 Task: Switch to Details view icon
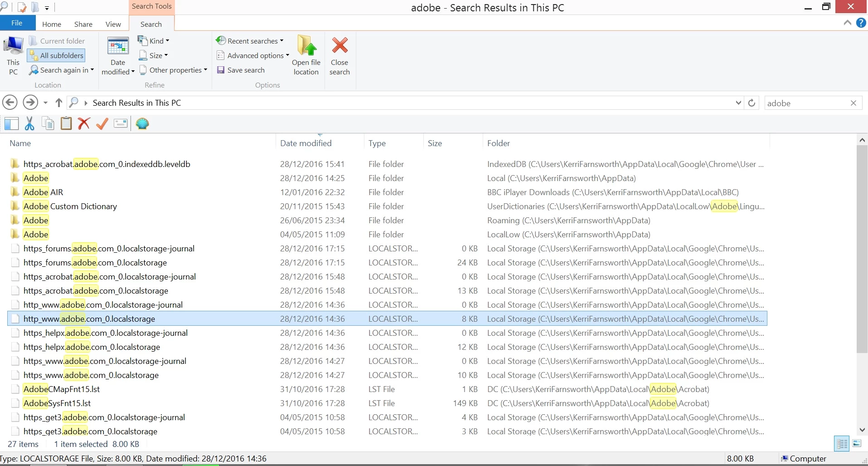point(842,443)
